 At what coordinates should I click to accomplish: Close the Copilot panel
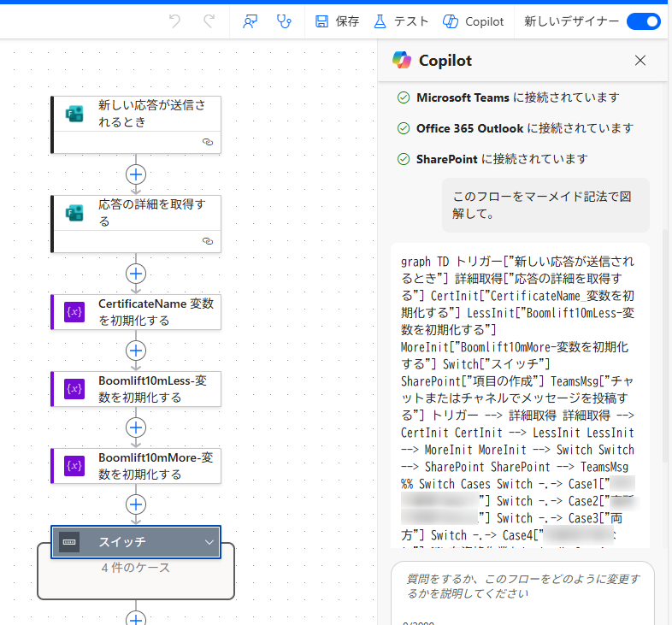640,61
